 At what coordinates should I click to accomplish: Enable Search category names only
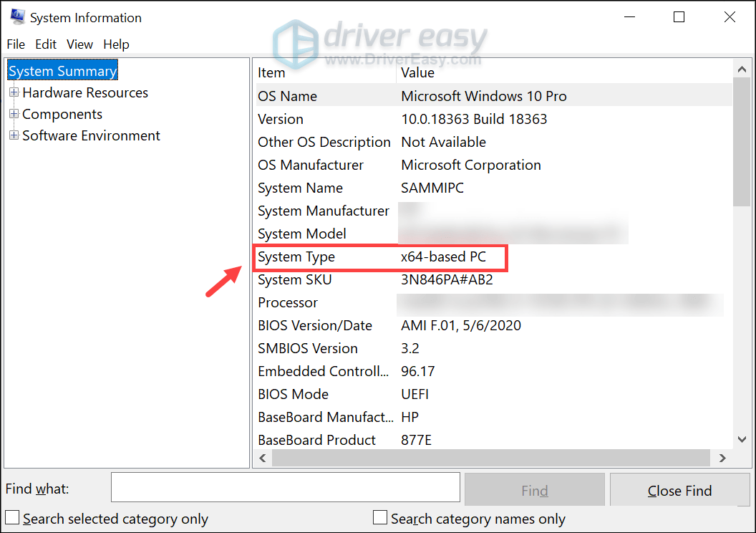pos(379,518)
